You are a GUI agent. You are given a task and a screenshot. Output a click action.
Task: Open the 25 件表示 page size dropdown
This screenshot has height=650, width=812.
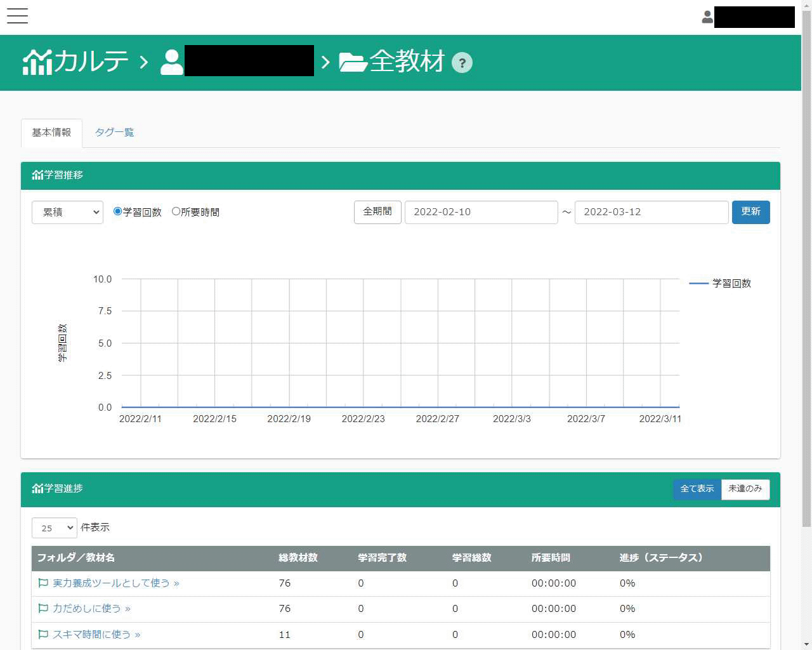[55, 527]
